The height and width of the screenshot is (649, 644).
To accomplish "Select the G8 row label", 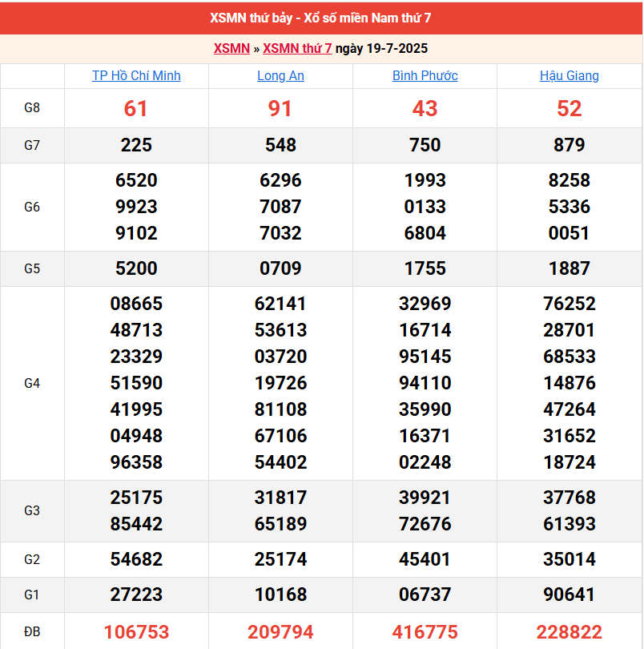I will coord(32,108).
